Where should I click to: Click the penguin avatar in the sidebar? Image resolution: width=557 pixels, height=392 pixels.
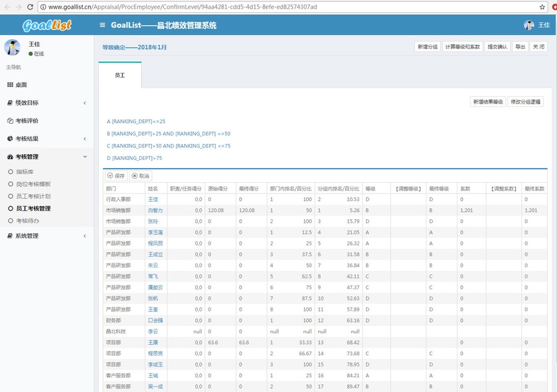12,48
